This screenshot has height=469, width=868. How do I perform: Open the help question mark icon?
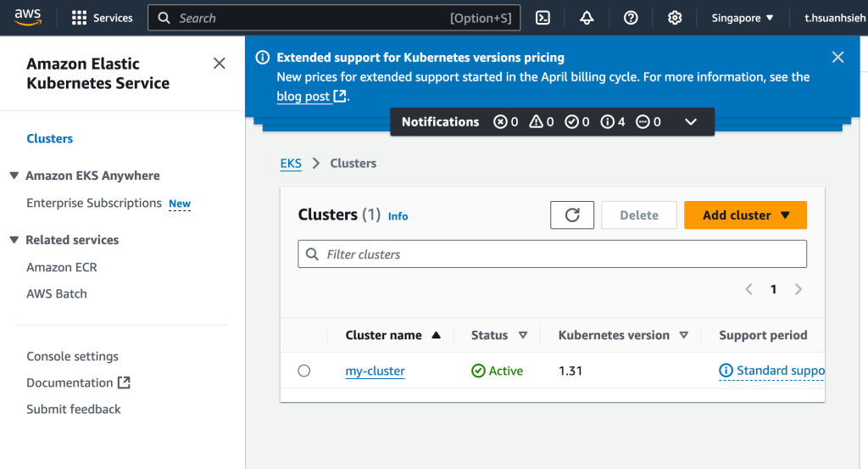pos(631,18)
